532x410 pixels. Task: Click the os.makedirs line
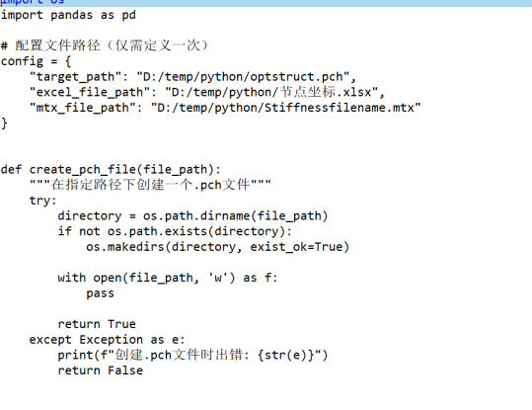click(x=217, y=247)
